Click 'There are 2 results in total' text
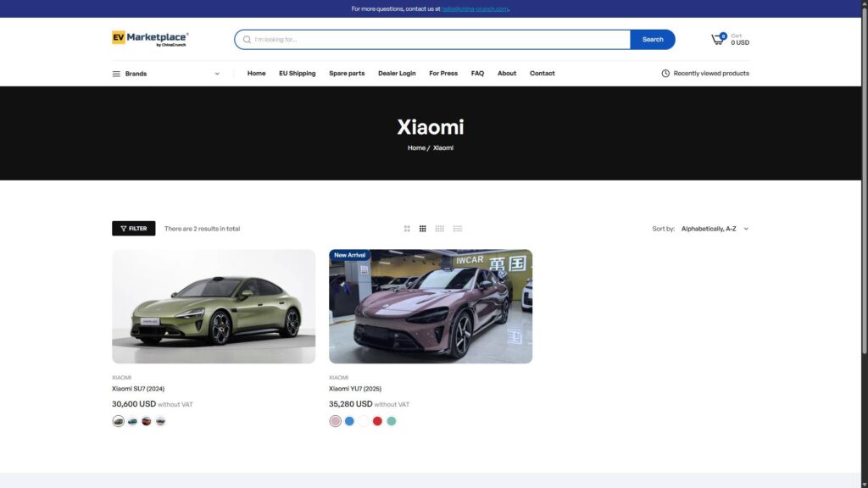The height and width of the screenshot is (488, 868). [x=202, y=229]
